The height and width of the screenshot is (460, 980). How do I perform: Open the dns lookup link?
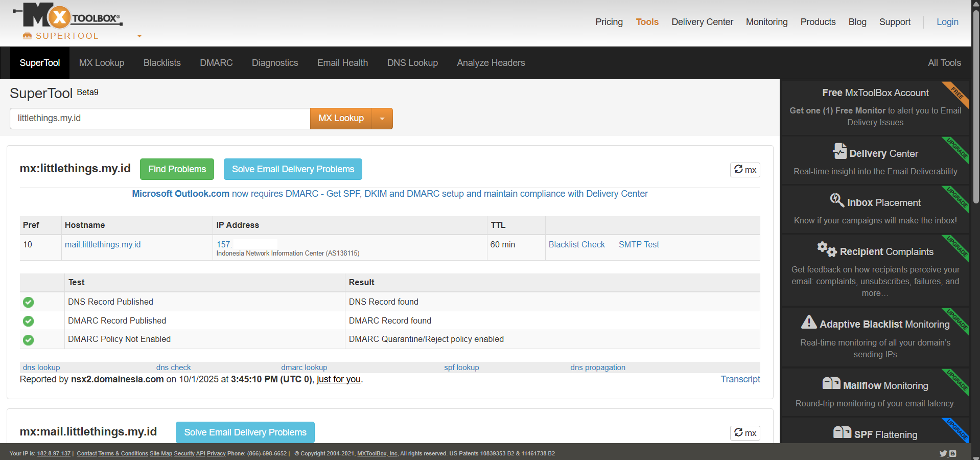(x=41, y=367)
